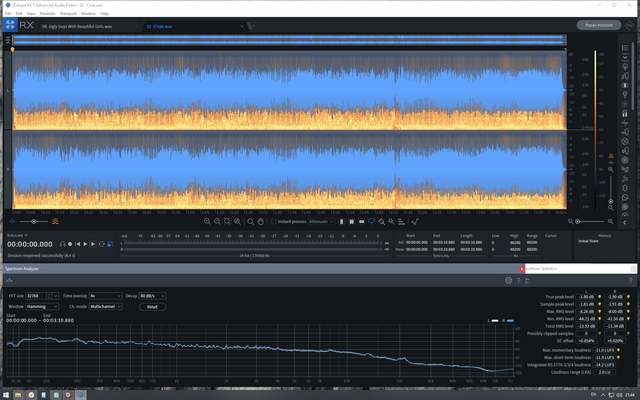The width and height of the screenshot is (640, 400).
Task: Open Spectrum Analyzer settings gear
Action: pos(507,281)
